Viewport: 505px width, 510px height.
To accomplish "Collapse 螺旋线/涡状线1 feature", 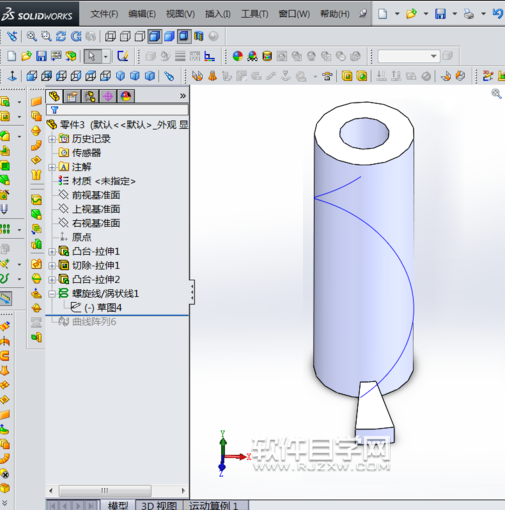I will pyautogui.click(x=52, y=294).
